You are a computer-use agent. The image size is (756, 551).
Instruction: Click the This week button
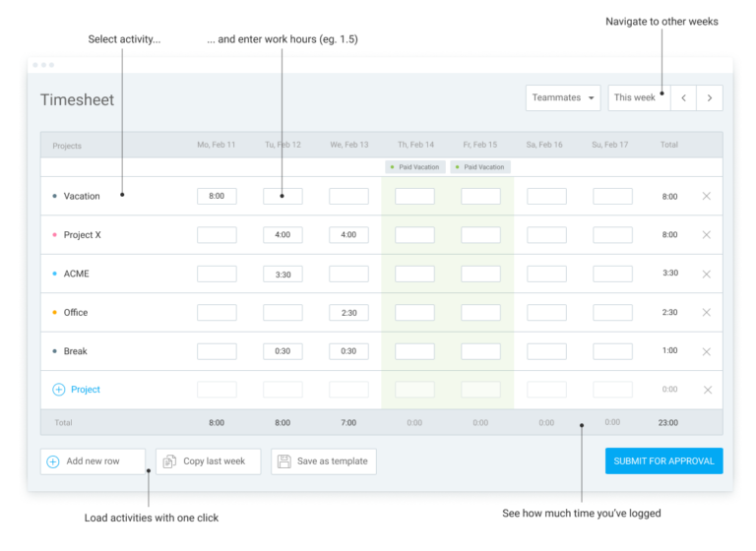pyautogui.click(x=639, y=97)
